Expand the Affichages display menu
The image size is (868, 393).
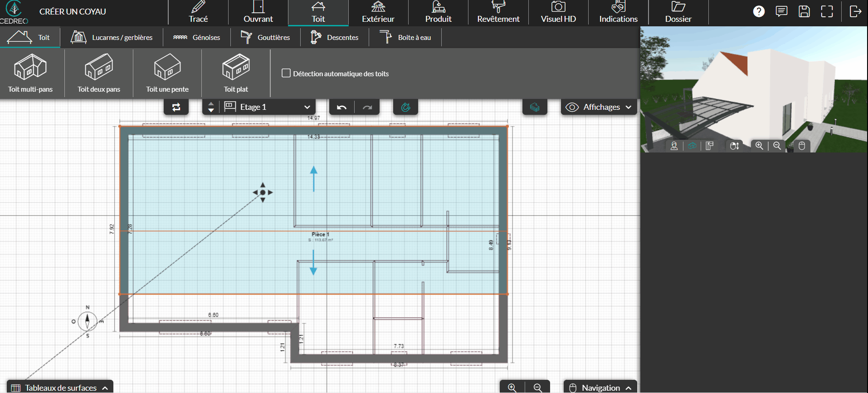tap(599, 107)
